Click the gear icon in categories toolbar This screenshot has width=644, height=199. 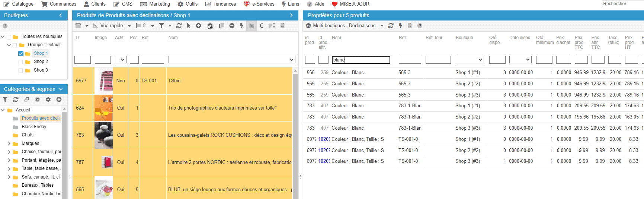pyautogui.click(x=48, y=99)
